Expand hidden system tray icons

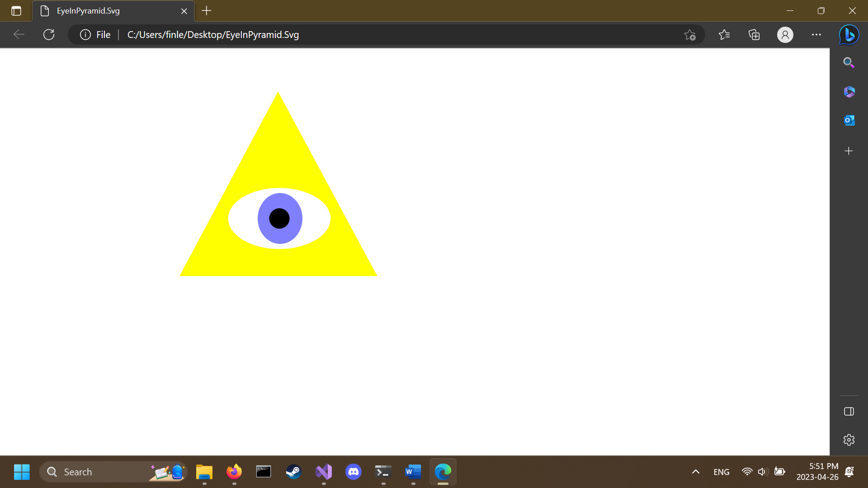[695, 472]
